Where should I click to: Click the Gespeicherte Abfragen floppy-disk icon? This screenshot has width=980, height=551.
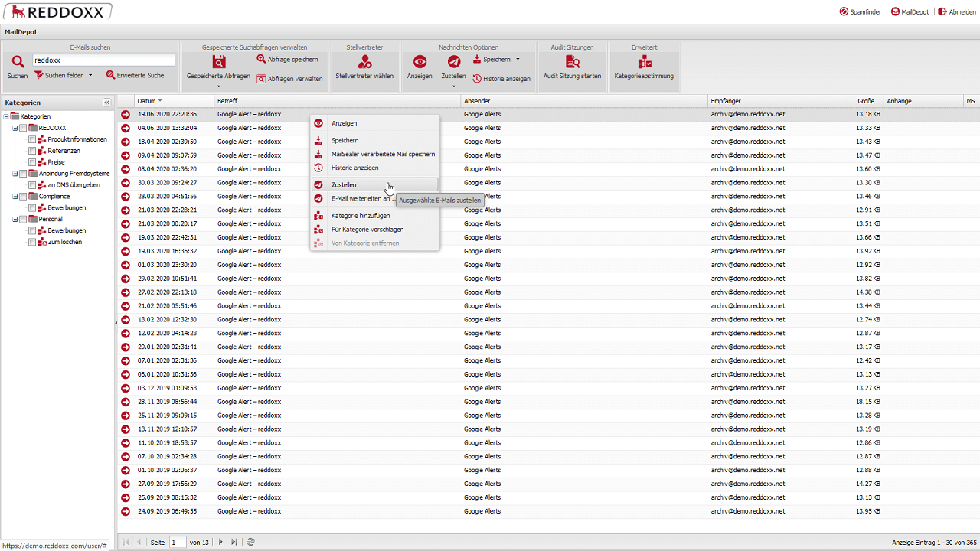coord(218,62)
